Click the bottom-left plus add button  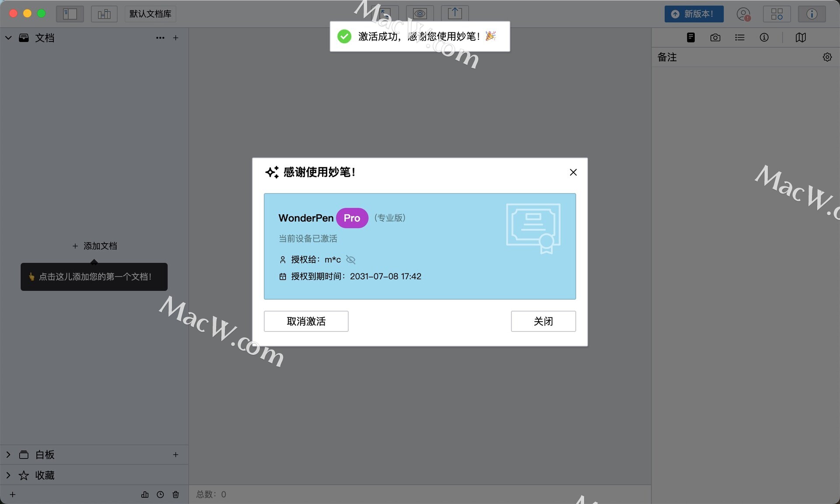coord(13,494)
